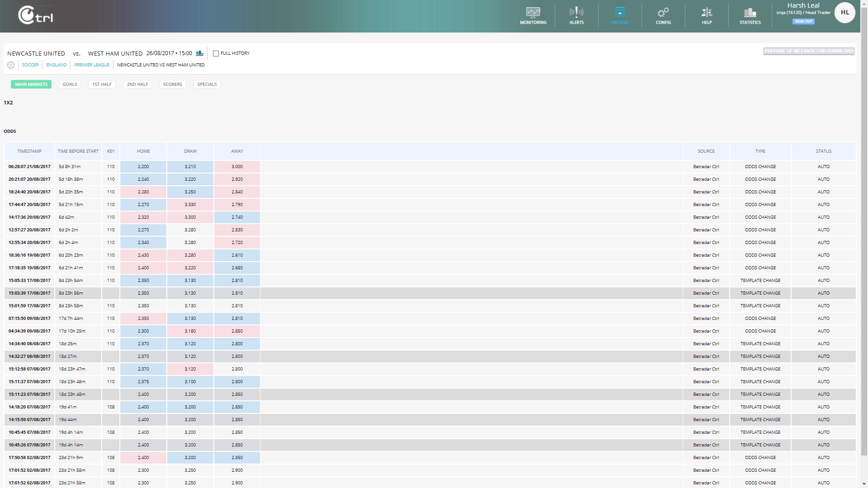Open the Help page

(x=707, y=16)
